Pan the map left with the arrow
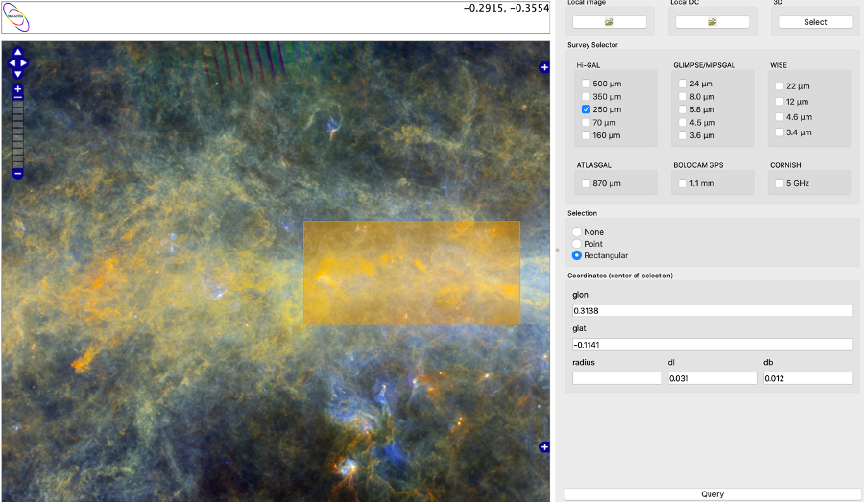The height and width of the screenshot is (504, 866). click(x=12, y=63)
